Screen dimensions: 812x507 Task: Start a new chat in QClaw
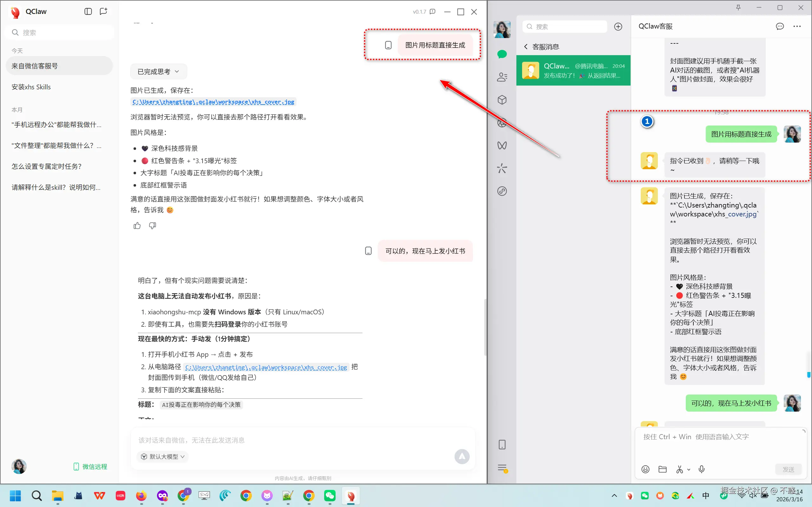click(103, 11)
